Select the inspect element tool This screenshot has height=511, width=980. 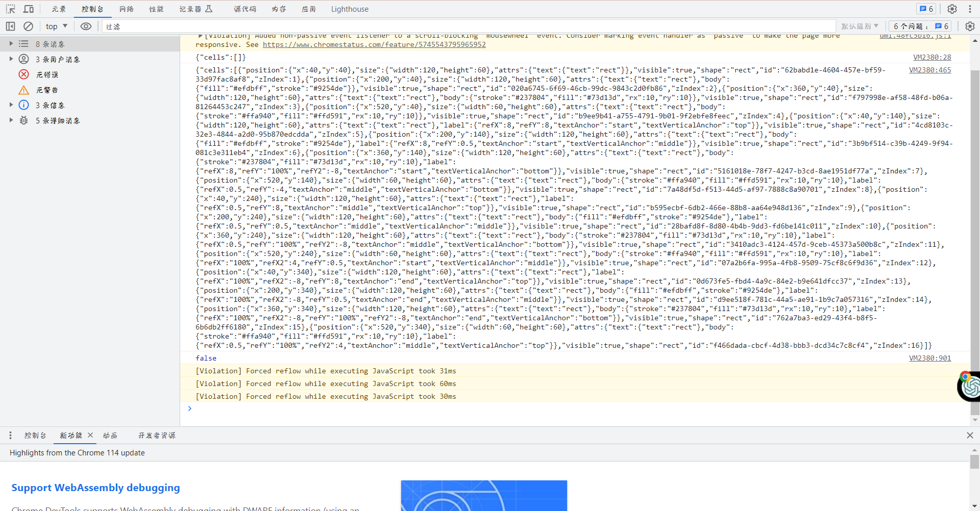pos(10,9)
